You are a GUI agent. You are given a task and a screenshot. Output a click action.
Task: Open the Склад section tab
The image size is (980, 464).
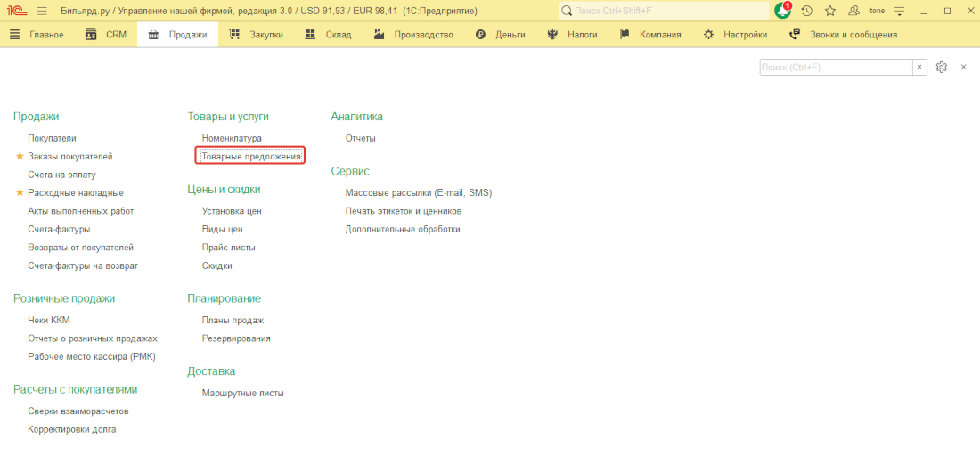328,35
